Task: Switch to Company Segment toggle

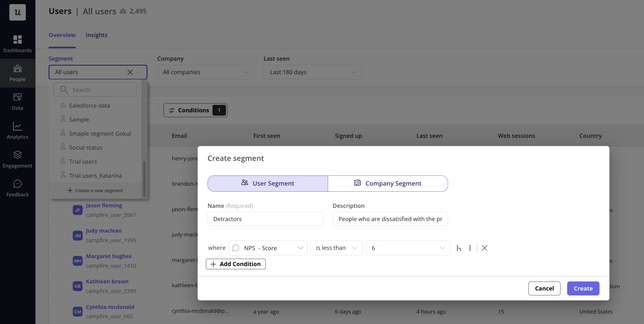Action: pos(388,183)
